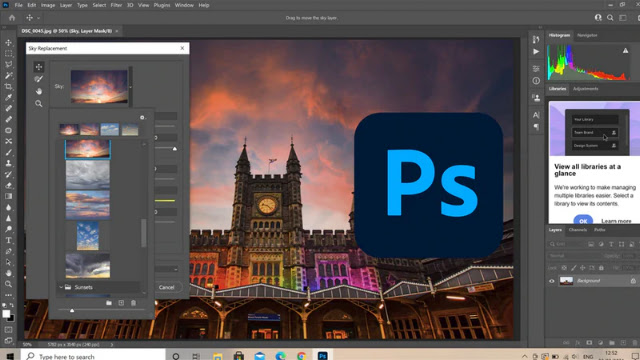Viewport: 640px width, 360px height.
Task: Select the Crop tool in toolbar
Action: 8,87
